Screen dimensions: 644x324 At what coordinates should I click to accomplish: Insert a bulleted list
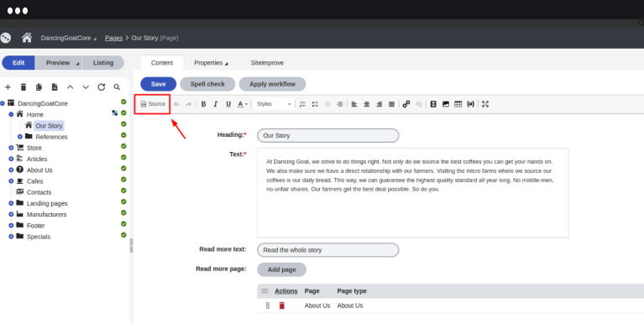click(x=315, y=104)
